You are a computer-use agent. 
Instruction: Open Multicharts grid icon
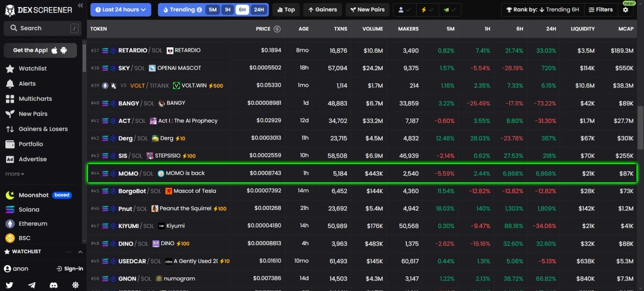(x=10, y=99)
